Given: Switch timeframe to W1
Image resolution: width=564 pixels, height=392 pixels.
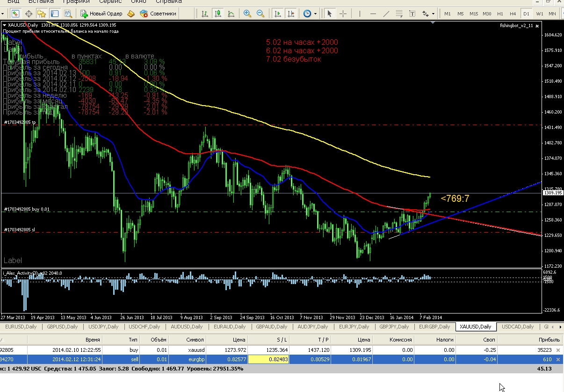Looking at the screenshot, I should [x=539, y=14].
